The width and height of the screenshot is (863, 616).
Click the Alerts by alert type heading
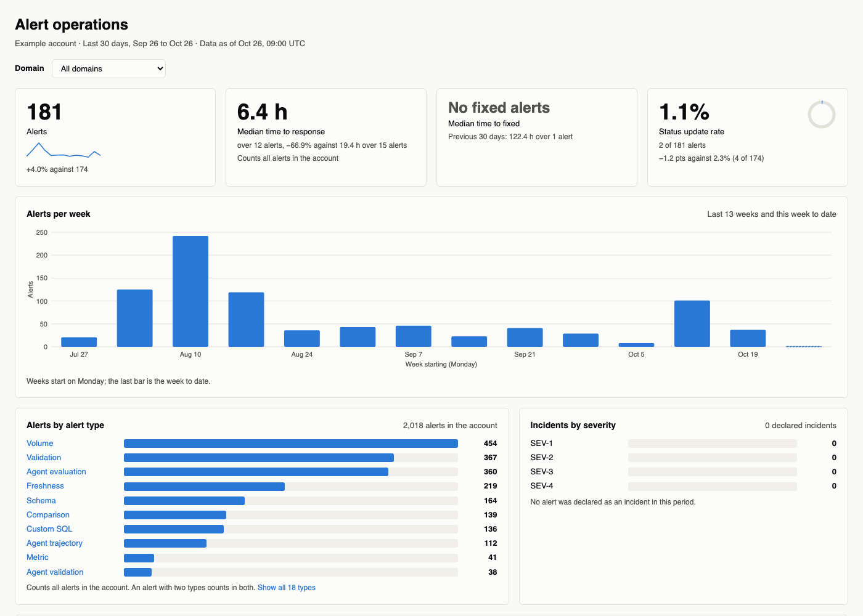[65, 425]
